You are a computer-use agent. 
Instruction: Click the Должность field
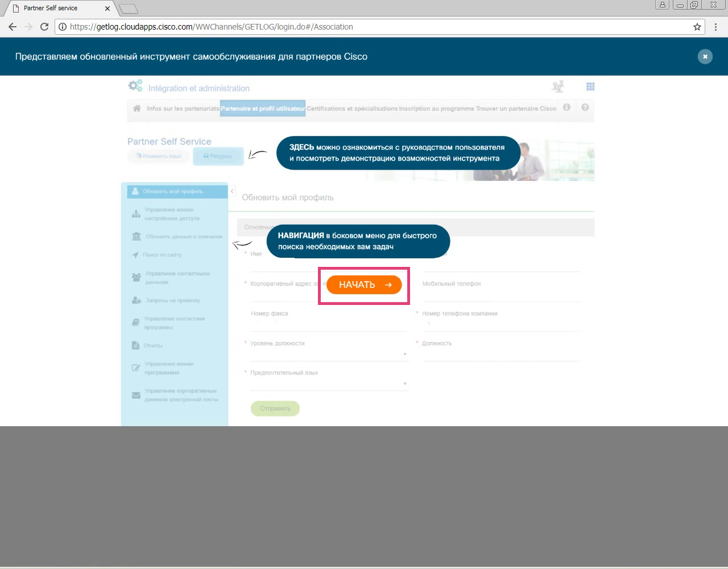(x=501, y=354)
